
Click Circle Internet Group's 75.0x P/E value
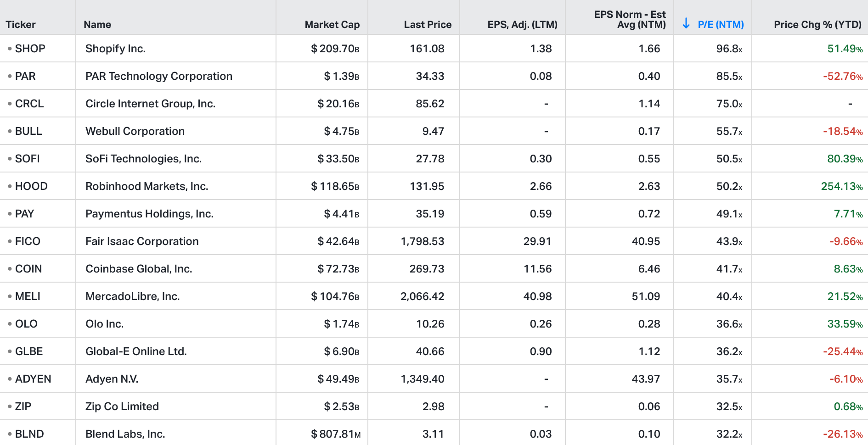(x=729, y=104)
